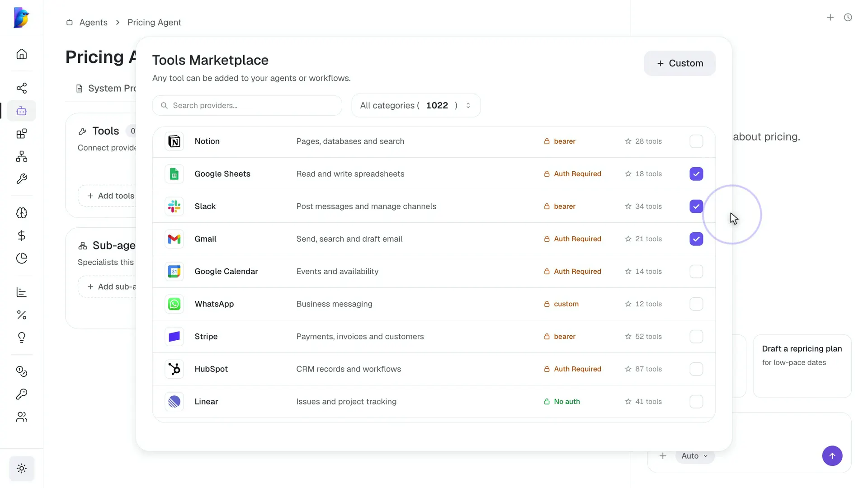
Task: Click the WhatsApp provider icon
Action: pos(174,304)
